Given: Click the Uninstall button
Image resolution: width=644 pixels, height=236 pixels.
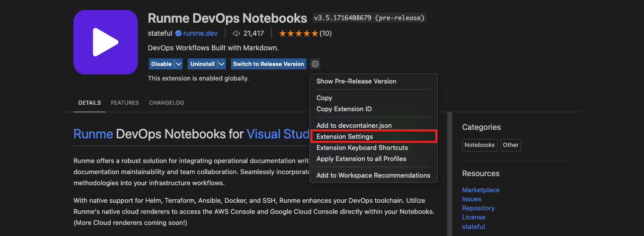Looking at the screenshot, I should point(202,64).
